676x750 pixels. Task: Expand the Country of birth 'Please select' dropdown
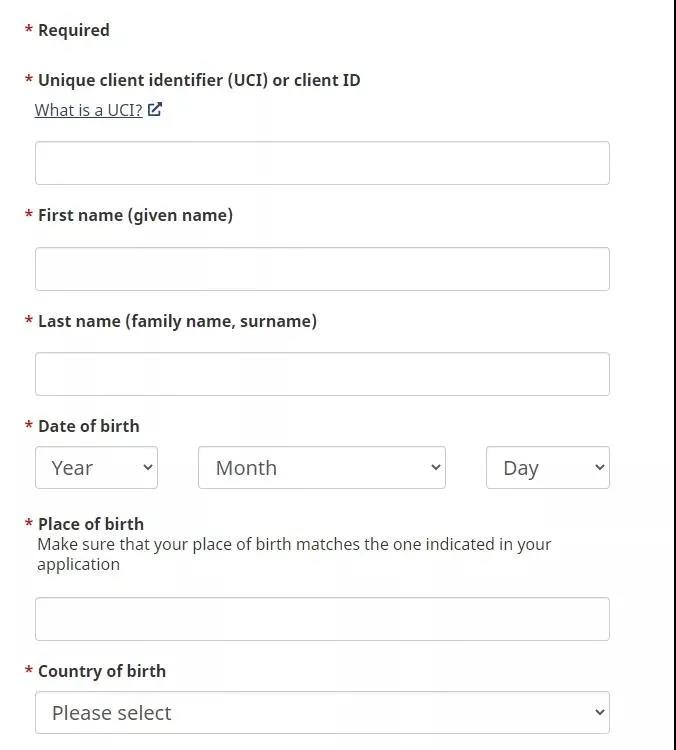tap(322, 712)
